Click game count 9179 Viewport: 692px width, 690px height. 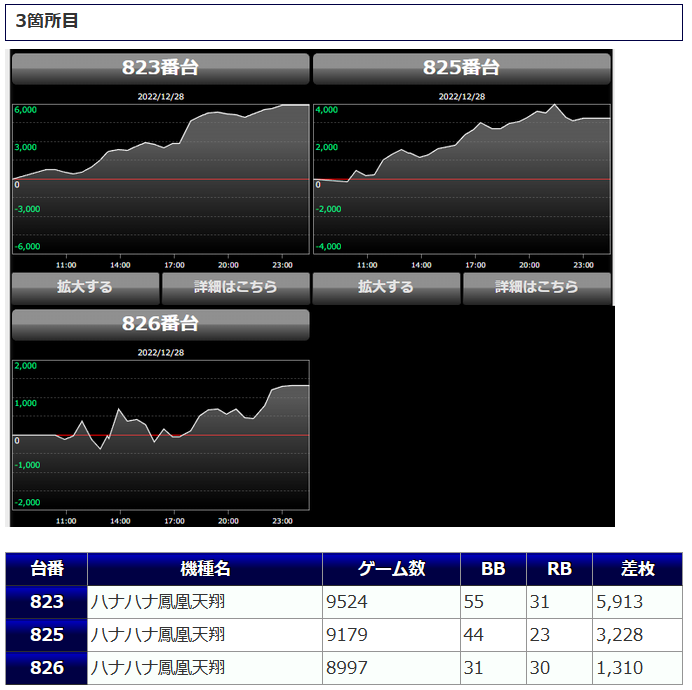[347, 635]
